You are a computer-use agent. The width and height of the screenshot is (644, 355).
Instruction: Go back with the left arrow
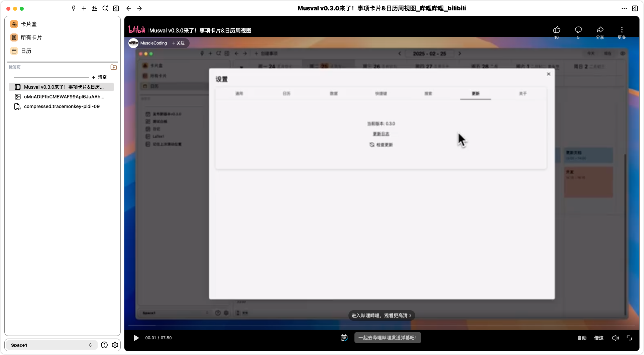129,8
